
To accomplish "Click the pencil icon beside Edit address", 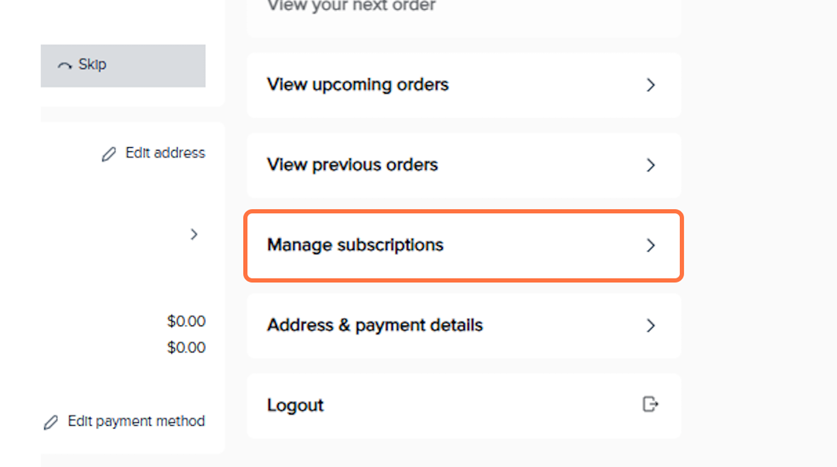I will click(x=109, y=154).
